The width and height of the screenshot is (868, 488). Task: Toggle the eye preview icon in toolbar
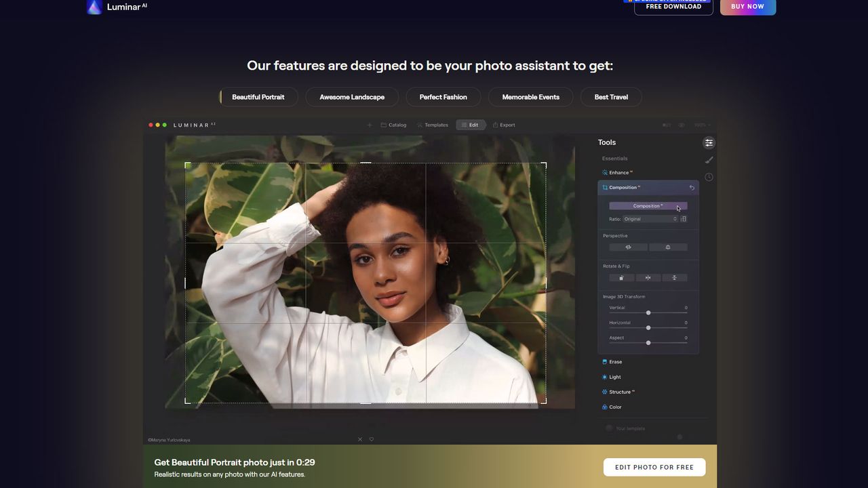click(x=682, y=125)
